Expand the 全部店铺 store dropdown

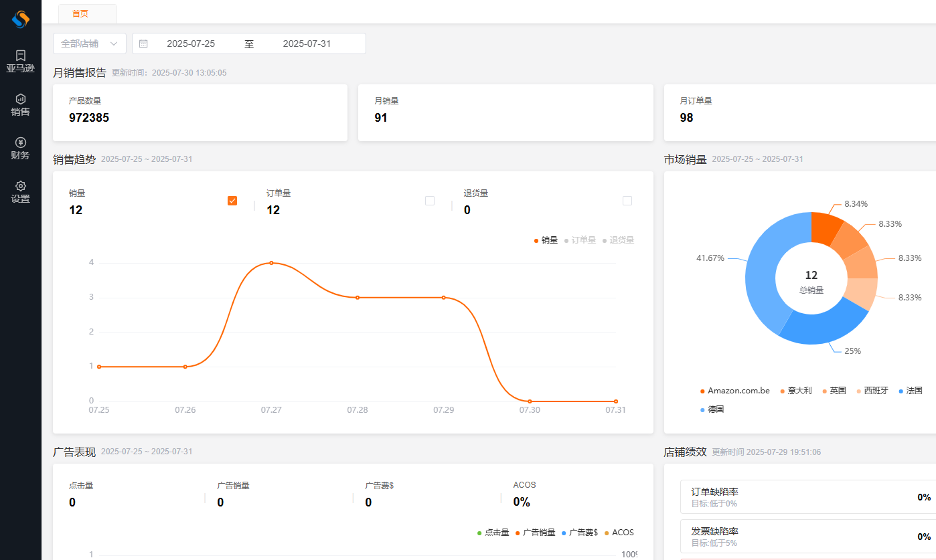click(x=89, y=43)
